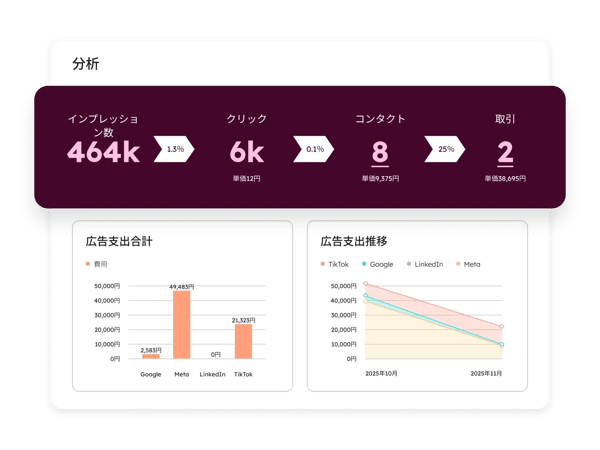The width and height of the screenshot is (600, 450).
Task: Click the 0.1% conversion arrow
Action: (314, 149)
